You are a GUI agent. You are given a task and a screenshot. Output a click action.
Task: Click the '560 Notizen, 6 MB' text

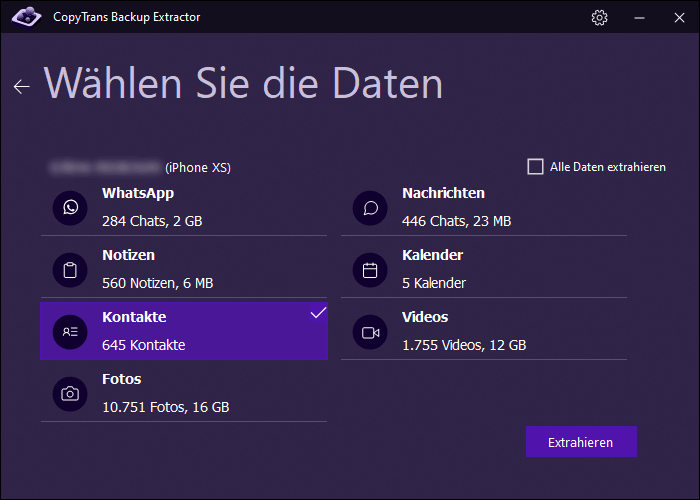158,283
